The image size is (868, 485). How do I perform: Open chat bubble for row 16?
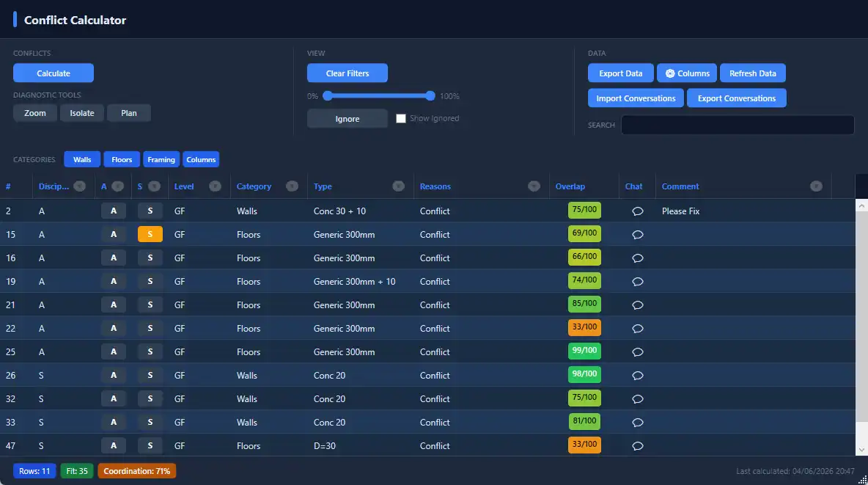pos(638,258)
